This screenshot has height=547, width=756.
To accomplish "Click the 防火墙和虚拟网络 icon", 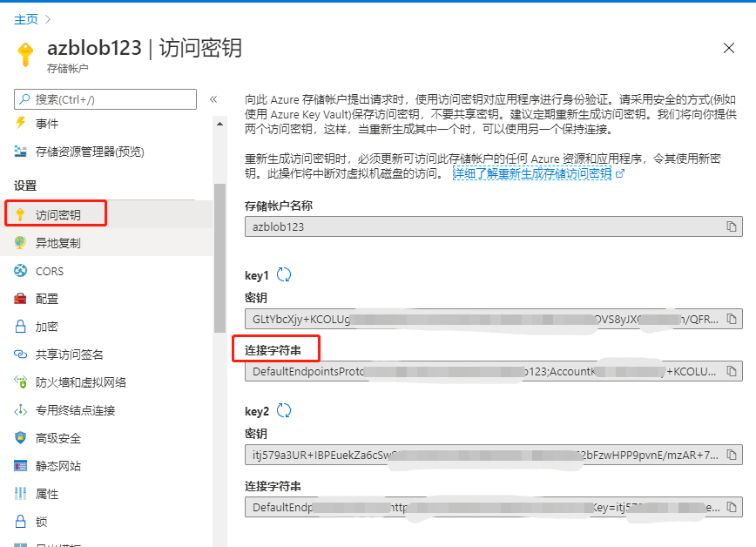I will tap(20, 382).
